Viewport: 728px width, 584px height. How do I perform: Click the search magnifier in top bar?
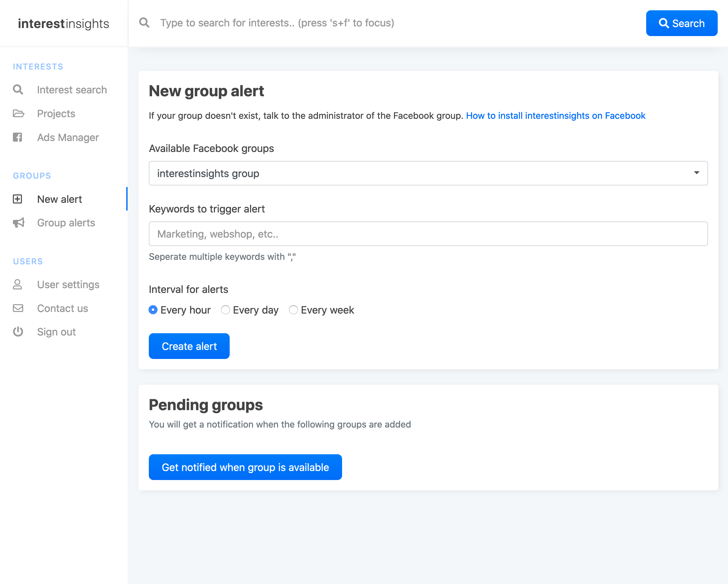(144, 23)
